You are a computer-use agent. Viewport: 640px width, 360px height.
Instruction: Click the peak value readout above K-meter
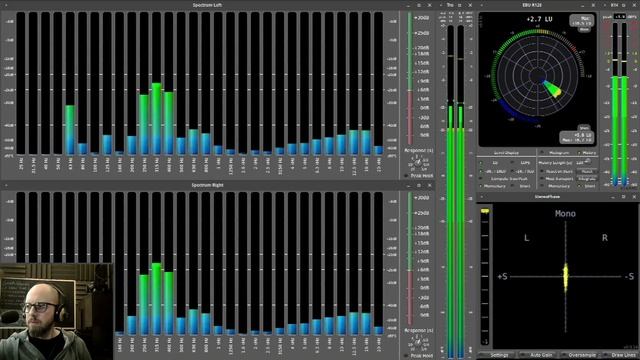620,17
